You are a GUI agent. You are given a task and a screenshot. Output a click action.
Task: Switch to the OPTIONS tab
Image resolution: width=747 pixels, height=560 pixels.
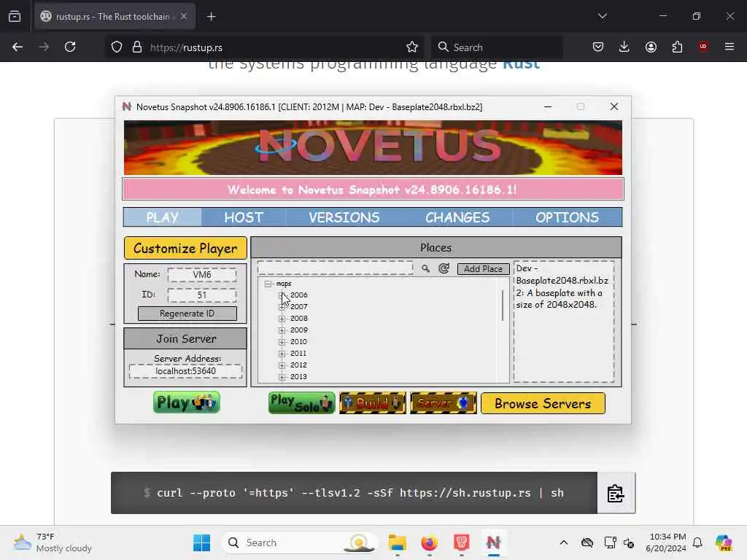(x=567, y=217)
